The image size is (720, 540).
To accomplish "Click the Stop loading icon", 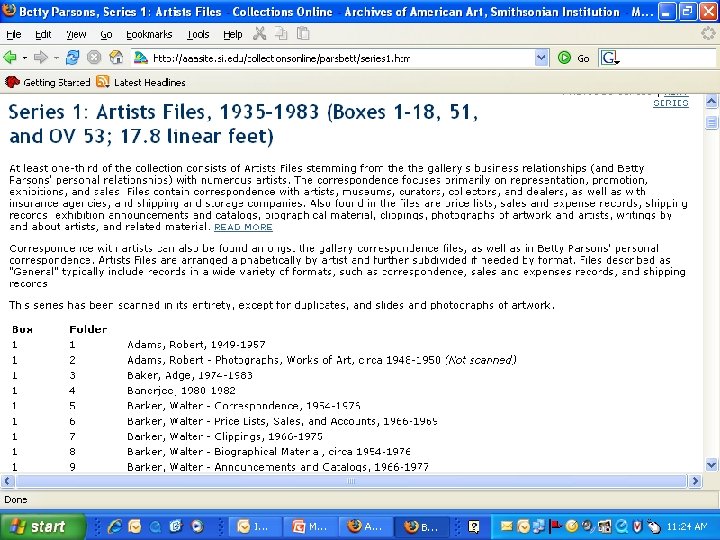I will (x=94, y=57).
